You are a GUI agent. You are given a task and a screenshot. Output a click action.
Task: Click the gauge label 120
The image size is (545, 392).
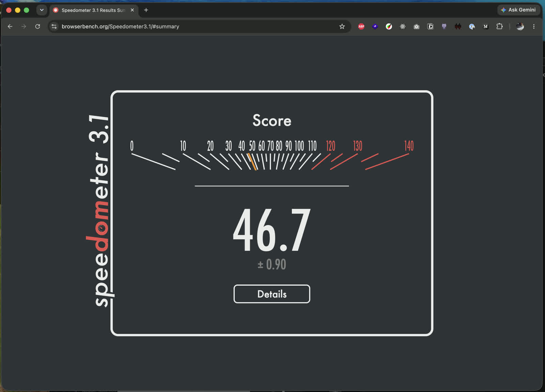330,146
